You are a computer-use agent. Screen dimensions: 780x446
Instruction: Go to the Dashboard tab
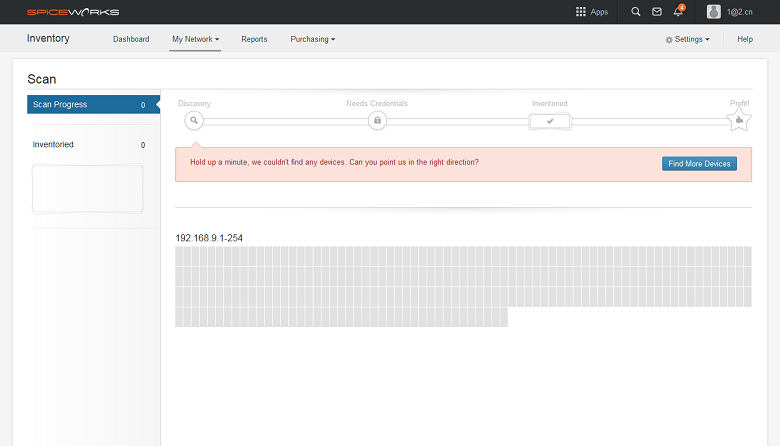tap(131, 39)
